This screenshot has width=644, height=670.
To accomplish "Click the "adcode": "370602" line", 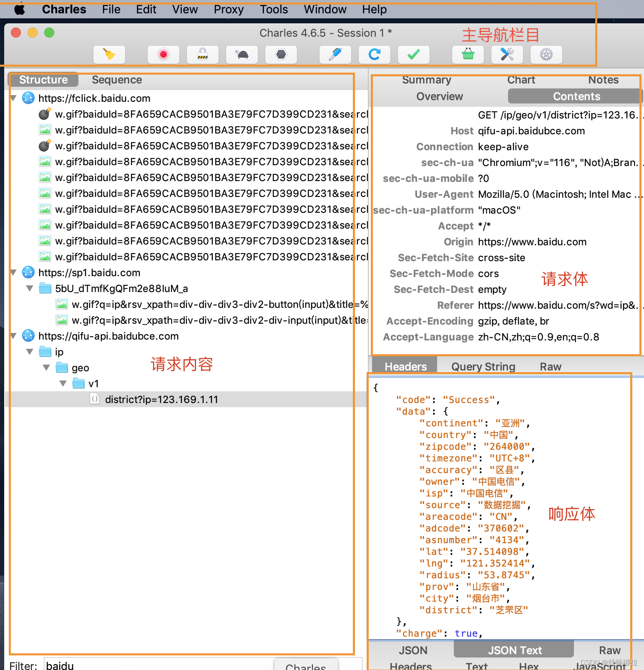I will click(x=474, y=528).
